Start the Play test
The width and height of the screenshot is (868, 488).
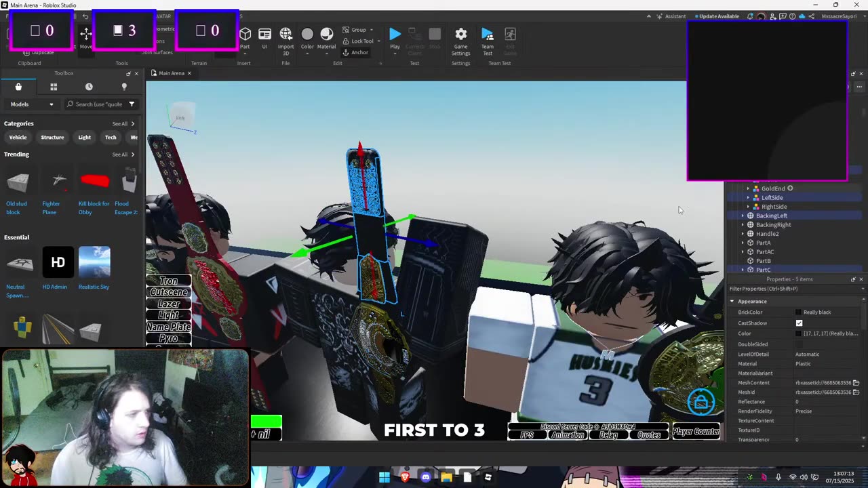tap(395, 38)
